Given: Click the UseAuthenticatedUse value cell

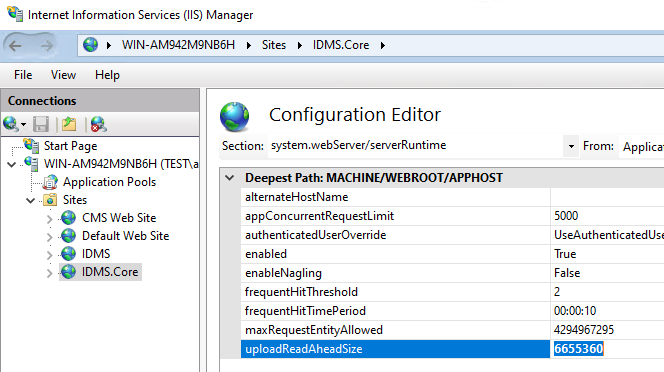Looking at the screenshot, I should point(608,235).
